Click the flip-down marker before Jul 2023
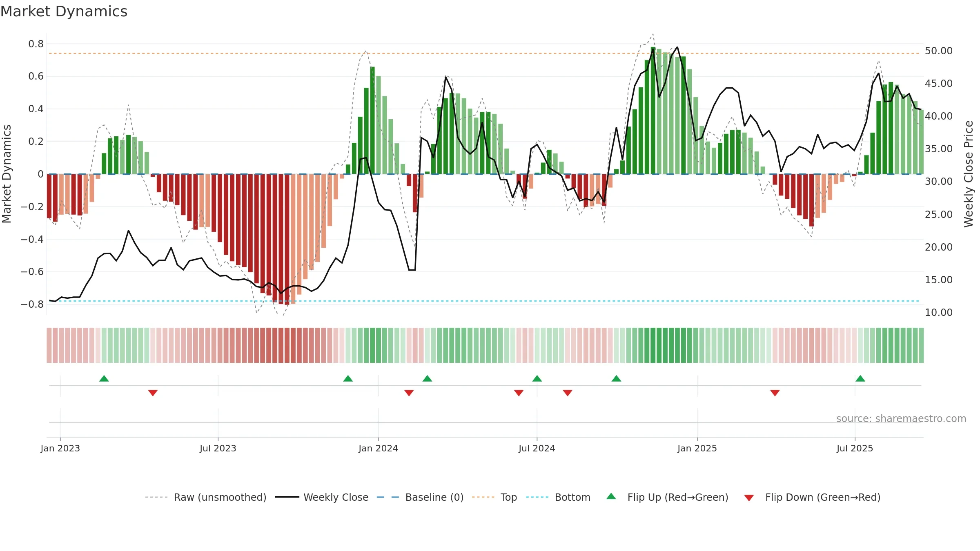The image size is (980, 551). [x=153, y=393]
